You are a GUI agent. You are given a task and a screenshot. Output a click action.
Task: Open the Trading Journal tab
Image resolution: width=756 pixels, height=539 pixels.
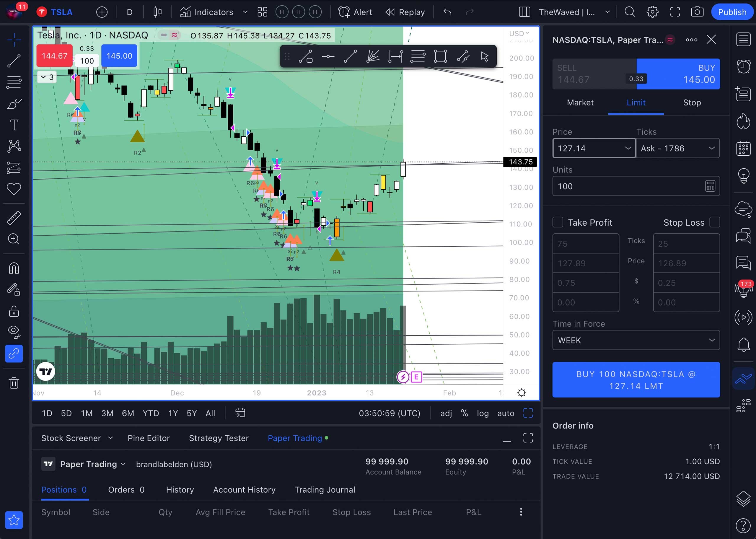tap(325, 490)
